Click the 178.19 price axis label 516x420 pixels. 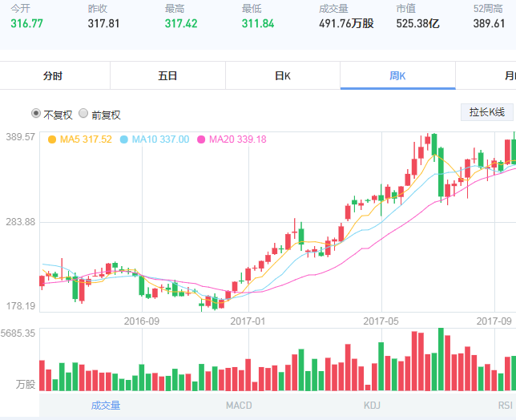click(20, 306)
